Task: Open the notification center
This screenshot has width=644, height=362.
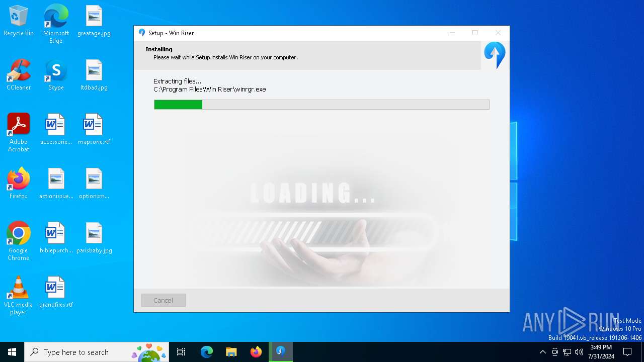Action: 627,352
